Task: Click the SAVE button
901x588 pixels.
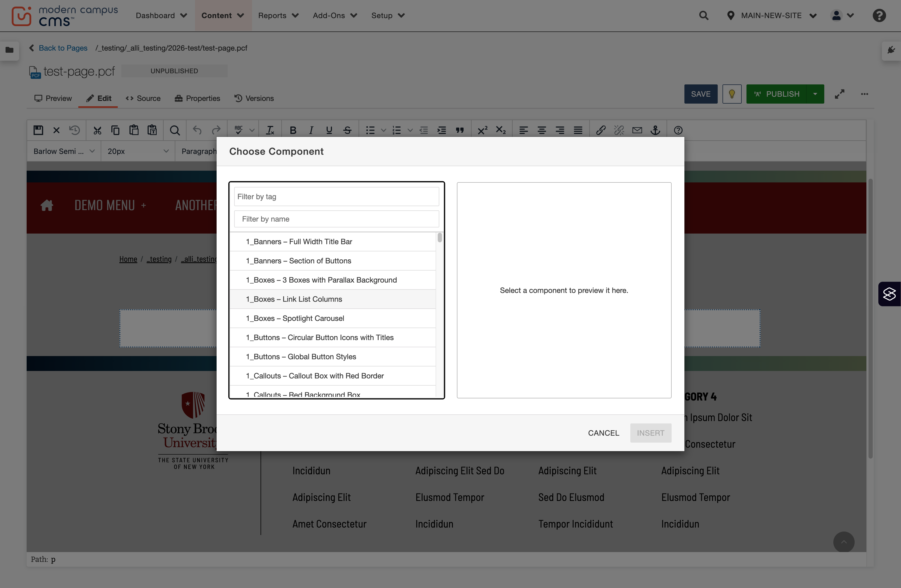Action: click(x=701, y=94)
